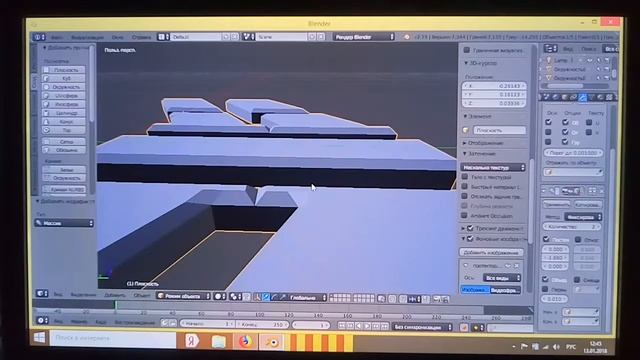The image size is (640, 360).
Task: Open Firefox from the taskbar
Action: tap(245, 341)
